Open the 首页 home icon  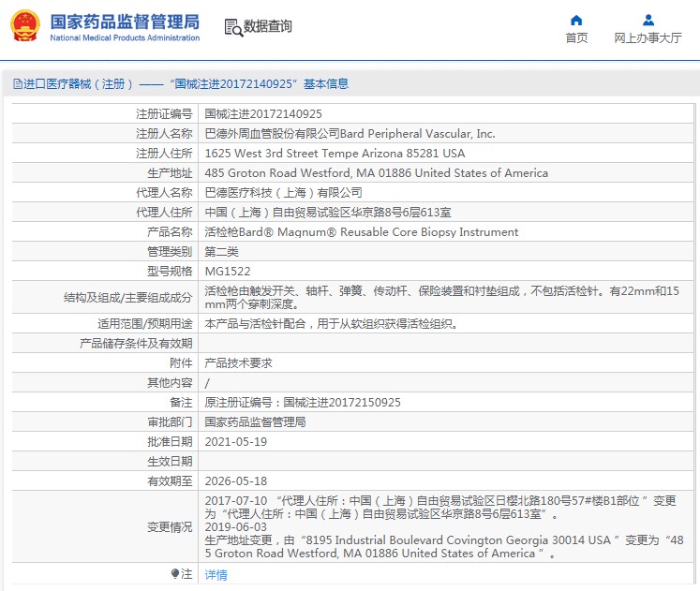coord(576,20)
